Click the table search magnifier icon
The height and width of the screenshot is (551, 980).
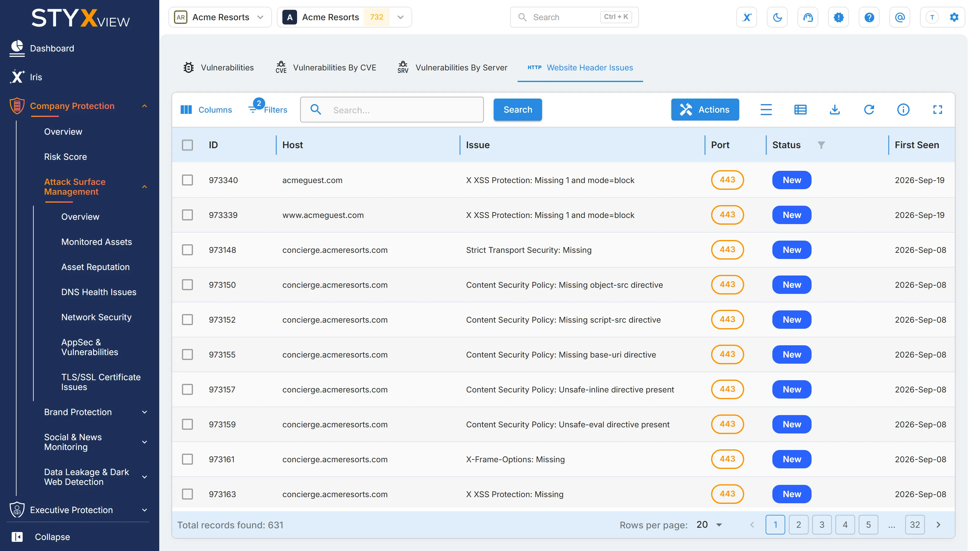pos(315,110)
